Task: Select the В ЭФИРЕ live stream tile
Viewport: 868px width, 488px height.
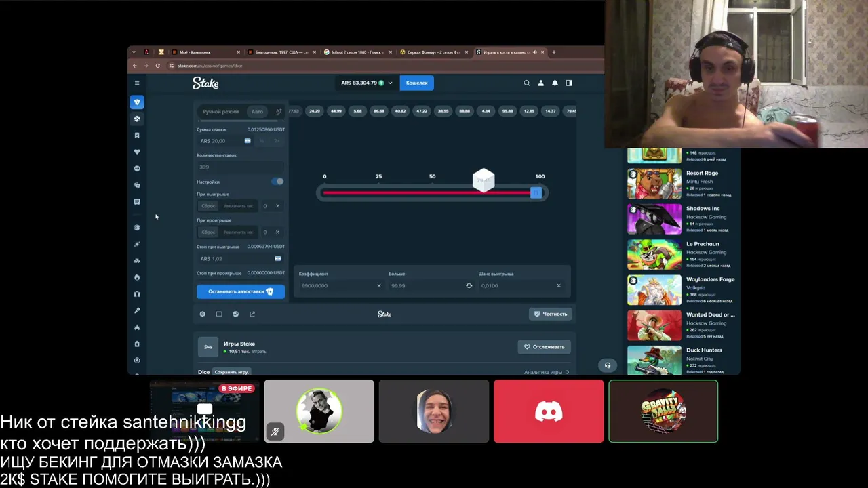Action: click(204, 411)
